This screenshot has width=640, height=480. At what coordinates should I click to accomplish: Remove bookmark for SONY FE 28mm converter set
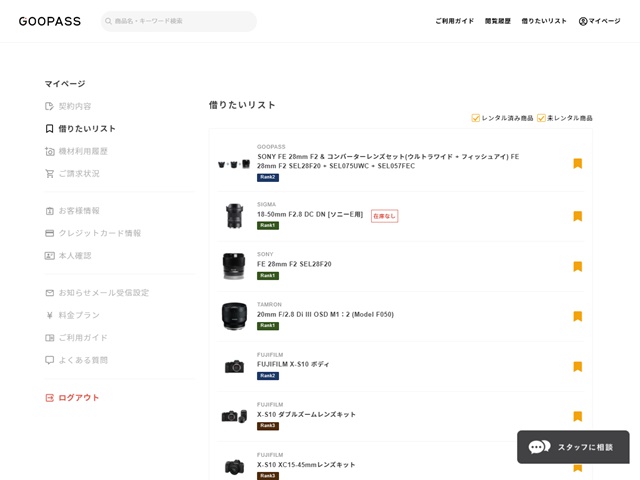578,163
